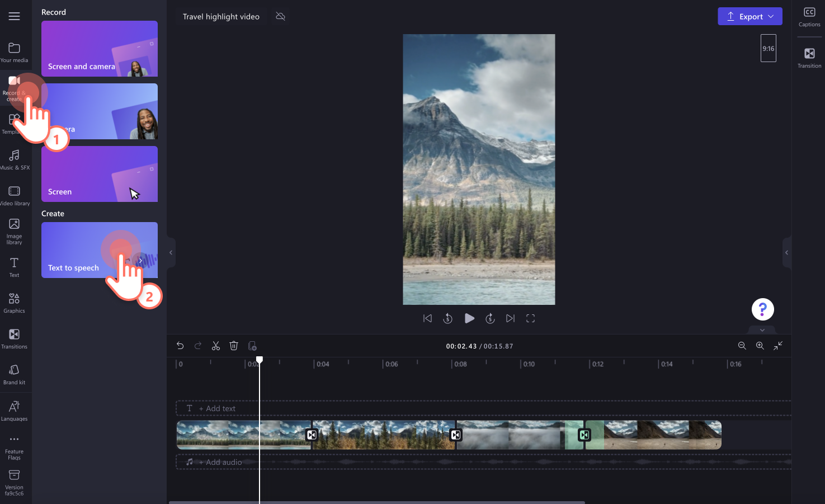
Task: Collapse the left side panel
Action: [171, 252]
